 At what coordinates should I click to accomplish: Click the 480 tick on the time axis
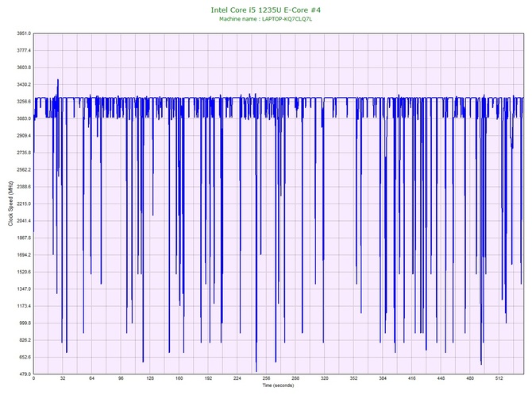(470, 378)
